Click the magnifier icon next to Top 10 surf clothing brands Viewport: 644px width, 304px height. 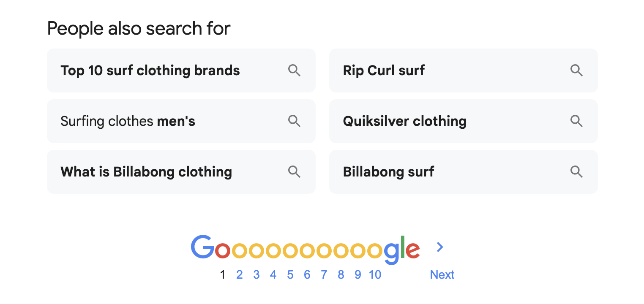click(294, 71)
